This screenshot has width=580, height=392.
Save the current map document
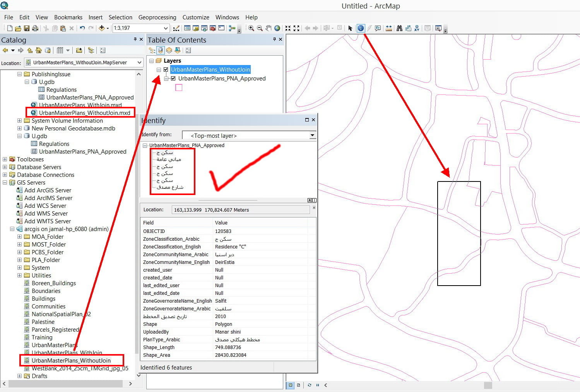pyautogui.click(x=27, y=28)
